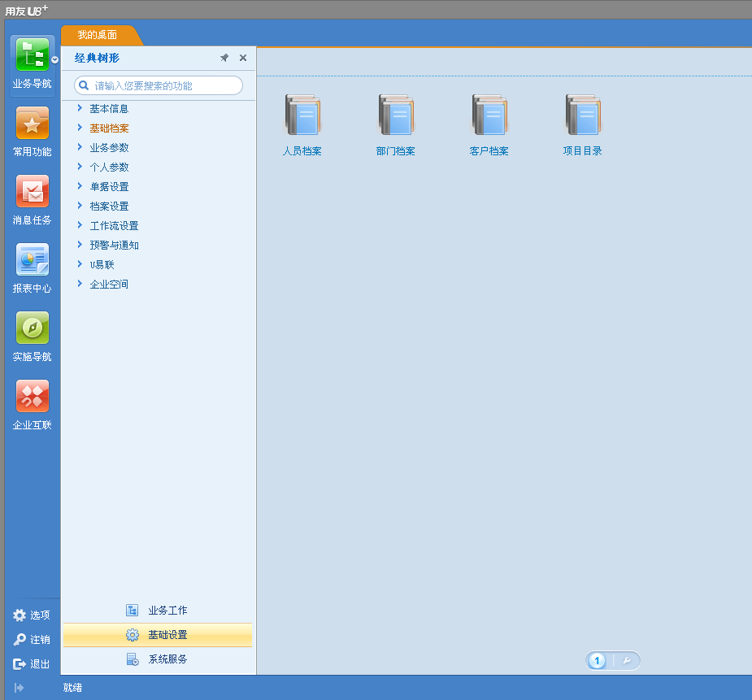Screen dimensions: 752x700
Task: Open 企业互联 icon in sidebar
Action: pos(33,398)
